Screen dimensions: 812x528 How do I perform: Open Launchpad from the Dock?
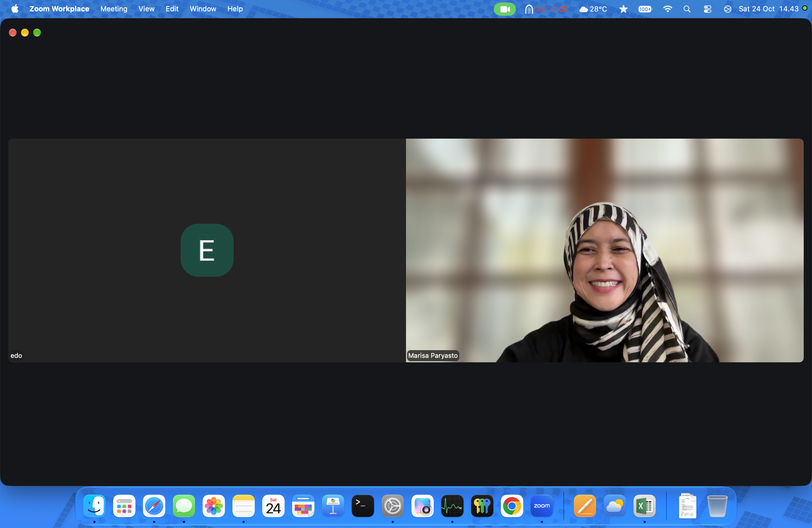[x=124, y=505]
